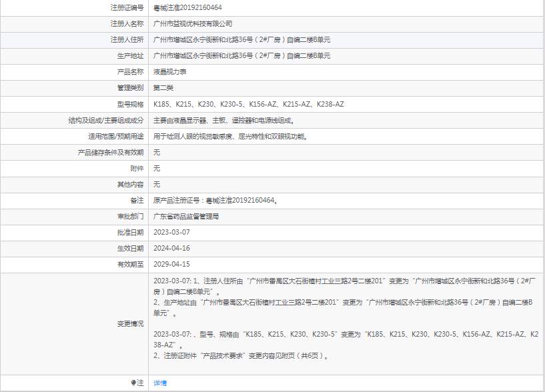Click the 型号规格 label
The height and width of the screenshot is (392, 545).
click(130, 104)
